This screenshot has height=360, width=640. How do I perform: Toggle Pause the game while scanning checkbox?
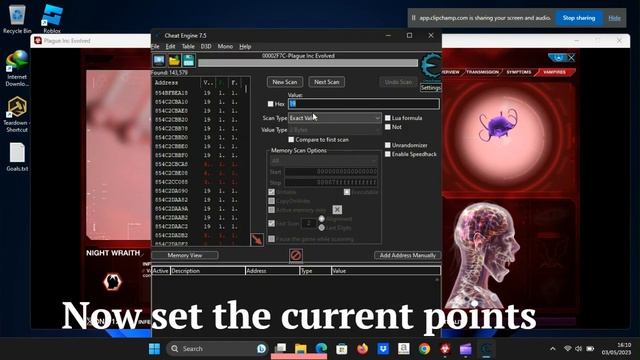coord(271,239)
